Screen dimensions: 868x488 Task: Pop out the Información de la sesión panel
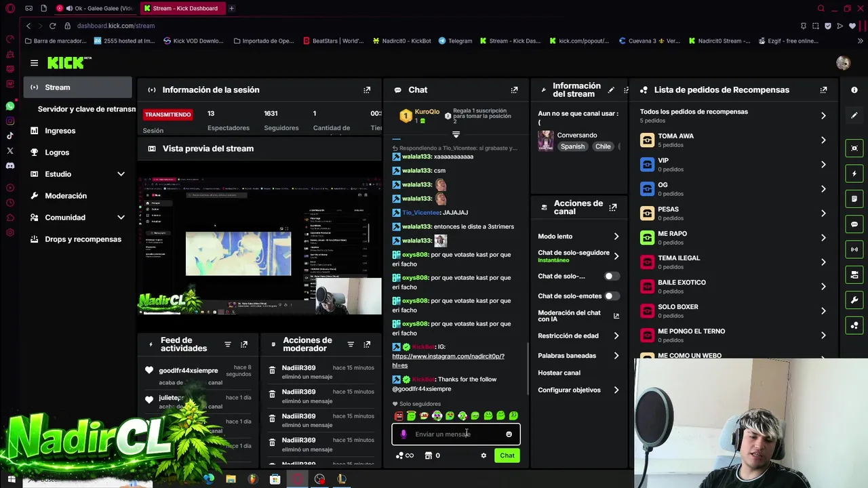point(367,89)
